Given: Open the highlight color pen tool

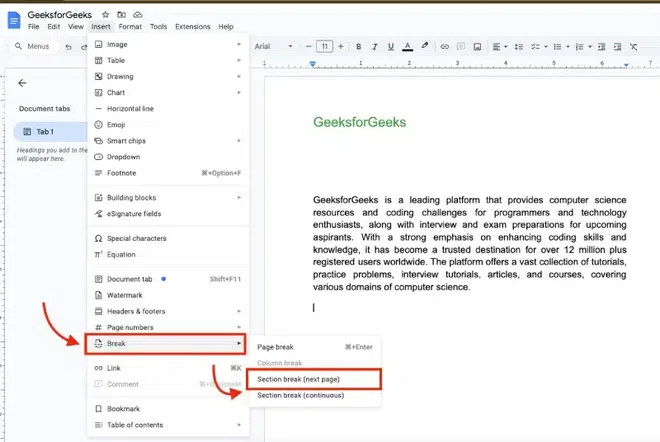Looking at the screenshot, I should point(425,46).
